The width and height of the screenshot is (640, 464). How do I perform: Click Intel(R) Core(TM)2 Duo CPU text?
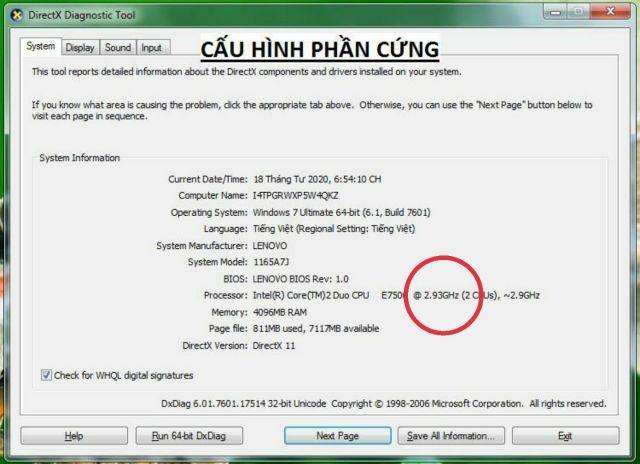(311, 295)
